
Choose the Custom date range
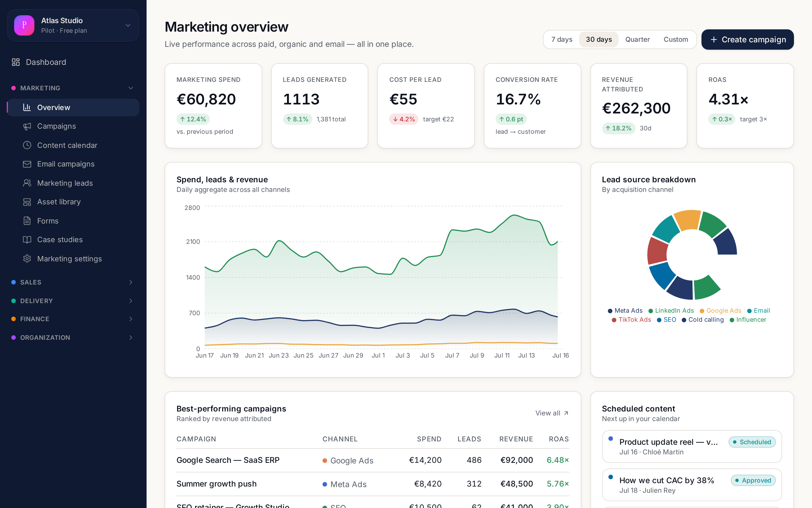click(676, 40)
